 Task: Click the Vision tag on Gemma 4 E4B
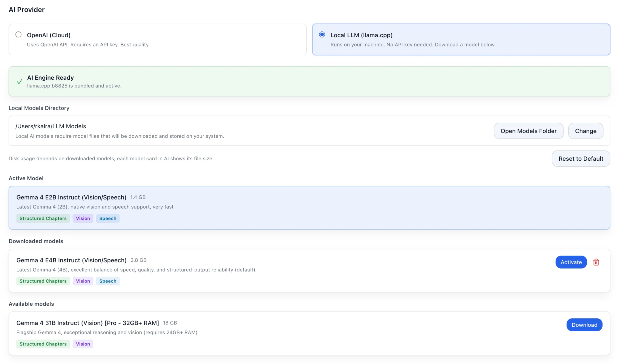click(83, 281)
